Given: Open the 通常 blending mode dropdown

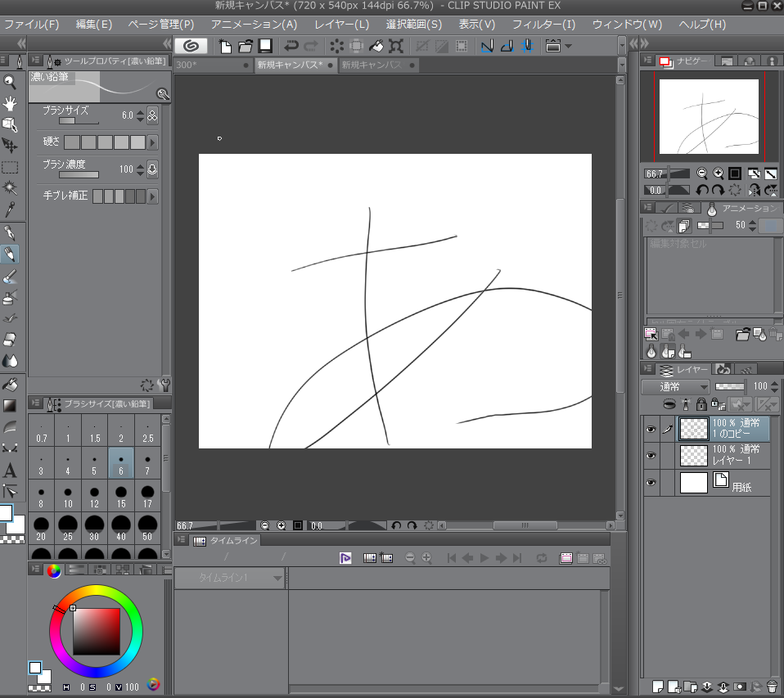Looking at the screenshot, I should click(675, 386).
